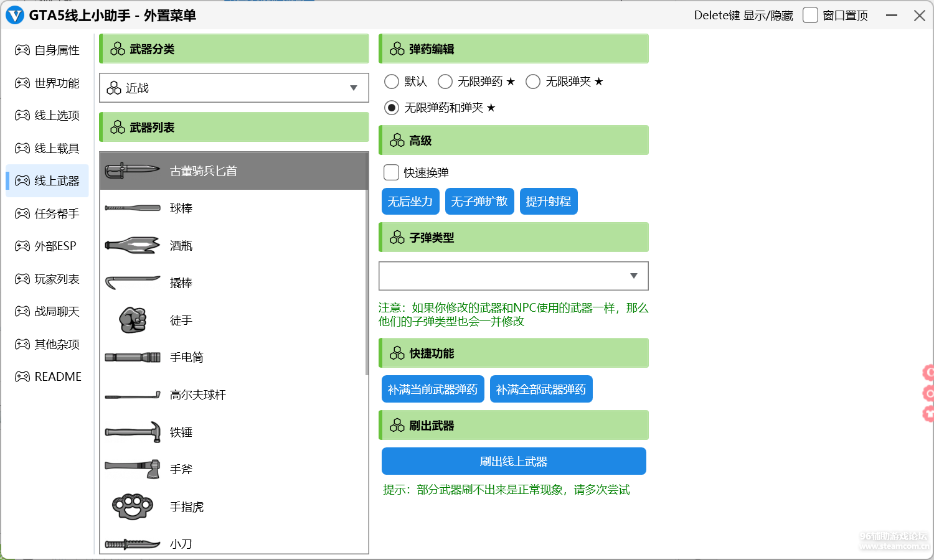The image size is (934, 560).
Task: Pick the flashlight (手电筒) weapon icon
Action: (133, 358)
